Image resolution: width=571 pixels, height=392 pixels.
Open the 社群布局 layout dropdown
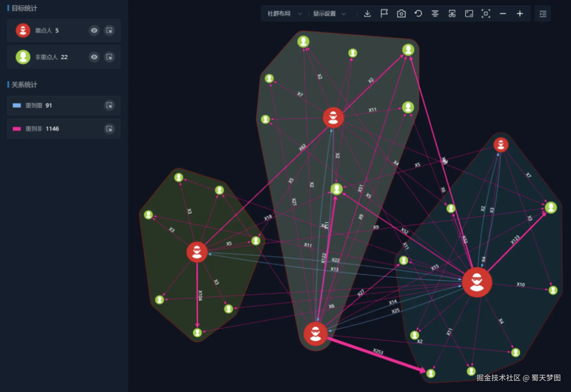click(284, 14)
